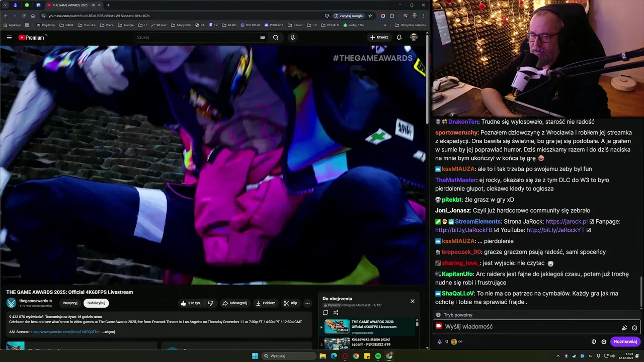The height and width of the screenshot is (362, 644).
Task: Open the chat moderation shield icon
Action: pyautogui.click(x=594, y=342)
